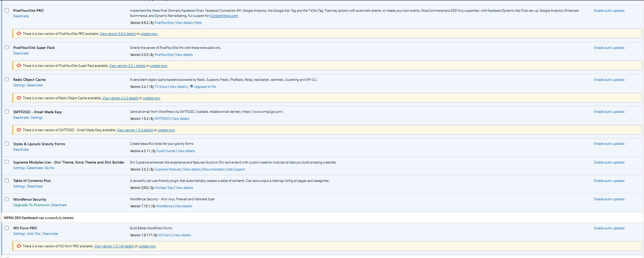The image size is (644, 258).
Task: Open Documentation link for Supreme Modules
Action: pos(214,169)
